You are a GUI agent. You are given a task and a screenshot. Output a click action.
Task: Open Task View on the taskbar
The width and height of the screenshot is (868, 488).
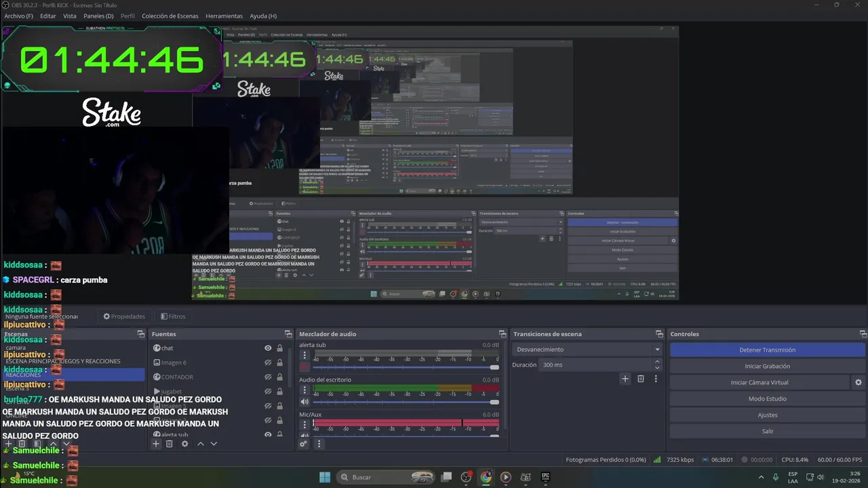[x=446, y=477]
